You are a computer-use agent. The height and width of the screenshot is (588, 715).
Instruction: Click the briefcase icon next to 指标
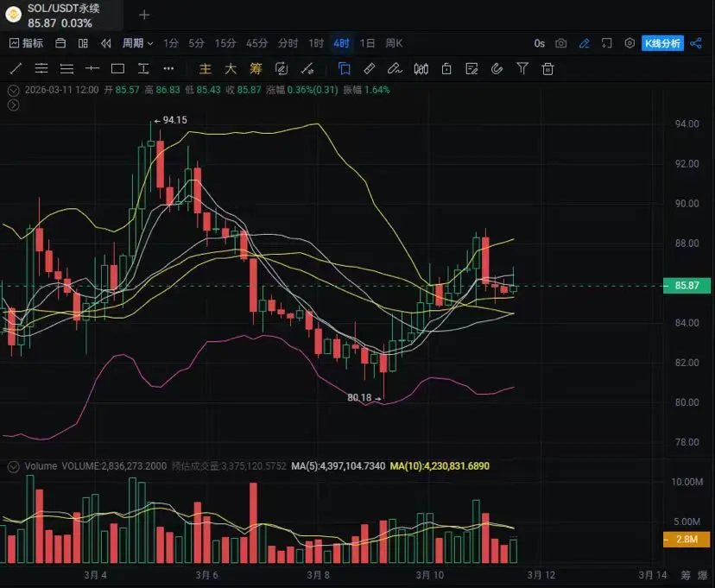click(60, 43)
